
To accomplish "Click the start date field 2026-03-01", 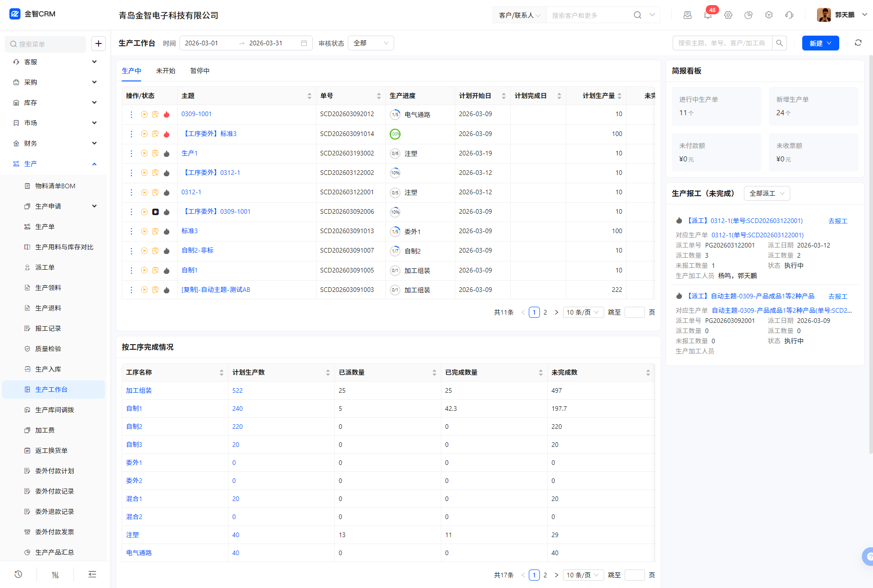I will tap(208, 43).
